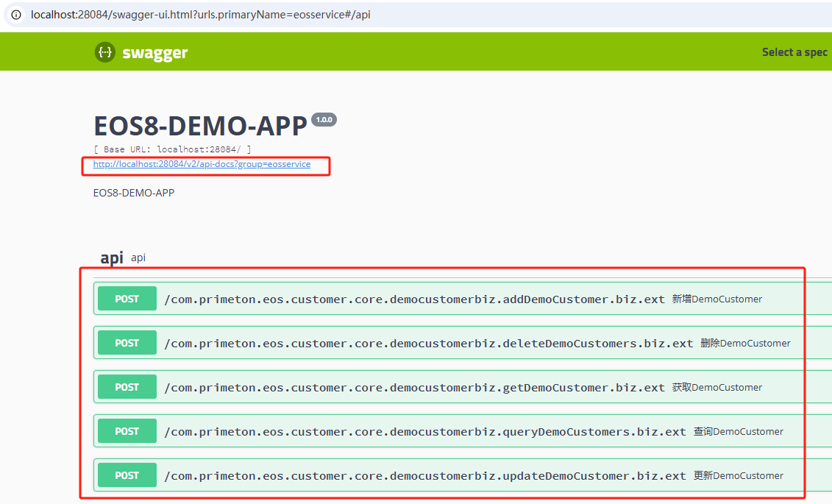Click POST badge for deleteDemoCustomers
Screen dimensions: 832x504
coord(127,344)
